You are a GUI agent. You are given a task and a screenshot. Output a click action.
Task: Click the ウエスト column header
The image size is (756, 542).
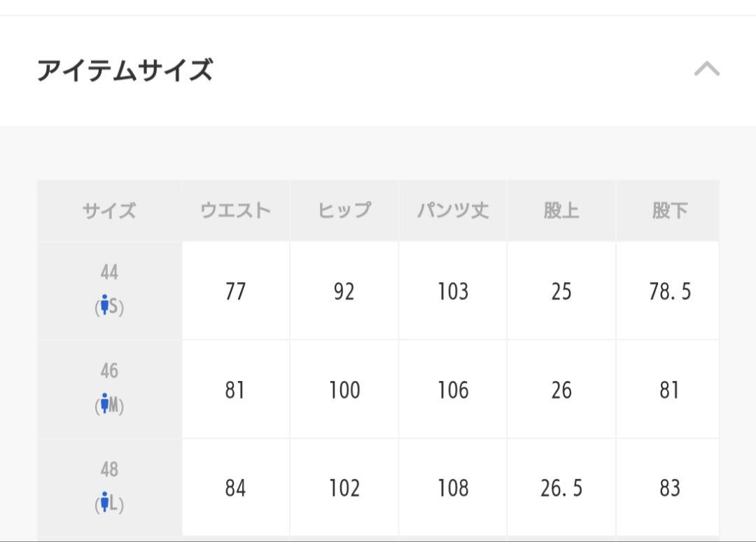pyautogui.click(x=236, y=211)
